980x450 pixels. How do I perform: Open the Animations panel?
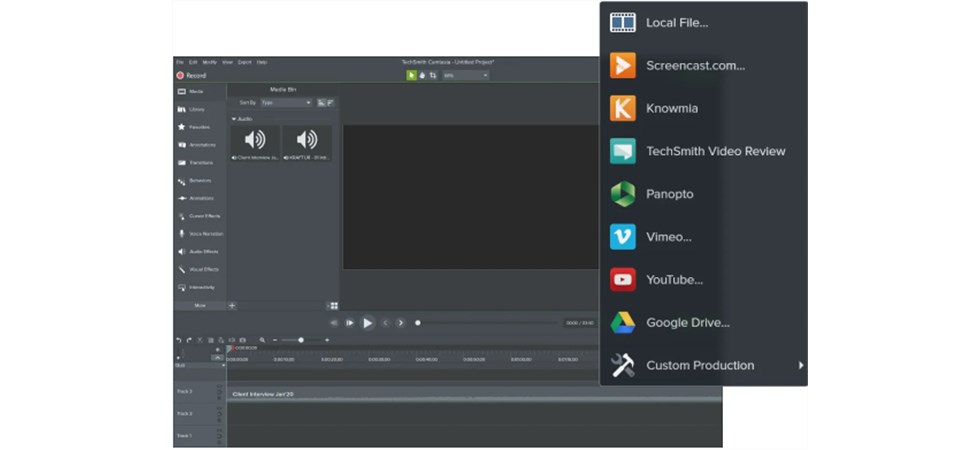pyautogui.click(x=200, y=198)
